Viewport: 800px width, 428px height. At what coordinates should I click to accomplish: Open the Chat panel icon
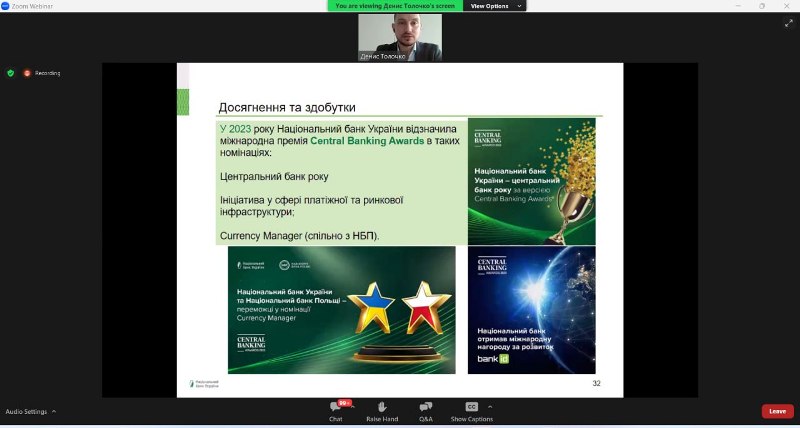pyautogui.click(x=335, y=407)
